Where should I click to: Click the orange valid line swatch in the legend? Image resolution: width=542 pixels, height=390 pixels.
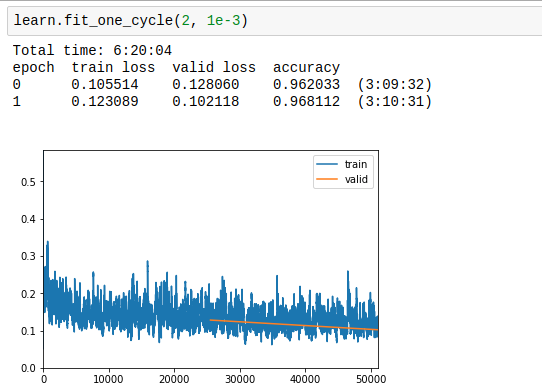click(327, 179)
